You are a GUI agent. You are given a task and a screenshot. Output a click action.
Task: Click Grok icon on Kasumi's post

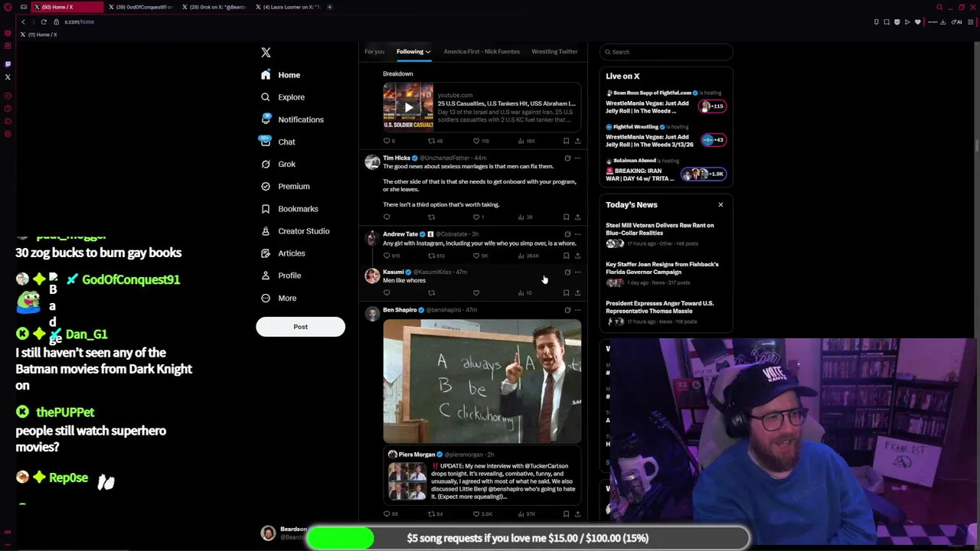[567, 272]
